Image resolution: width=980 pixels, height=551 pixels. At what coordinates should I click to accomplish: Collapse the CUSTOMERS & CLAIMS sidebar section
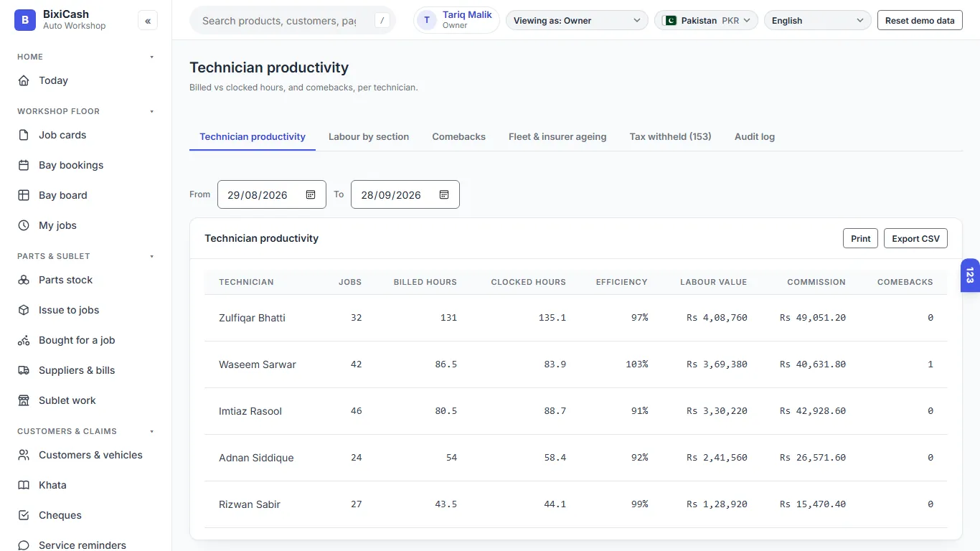pos(151,431)
